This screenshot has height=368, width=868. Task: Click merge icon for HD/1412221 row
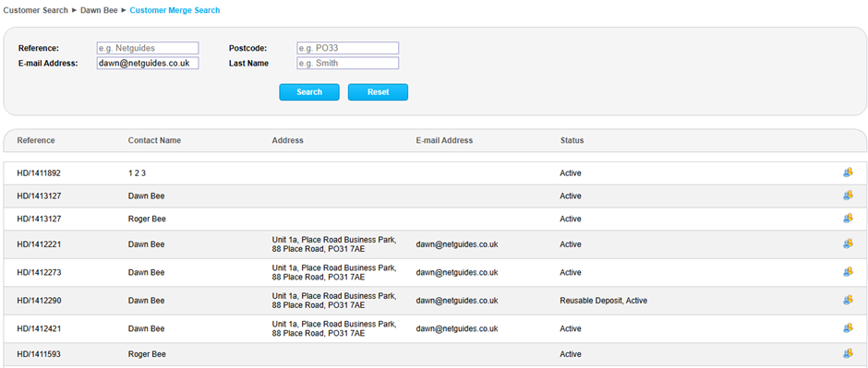(x=848, y=243)
